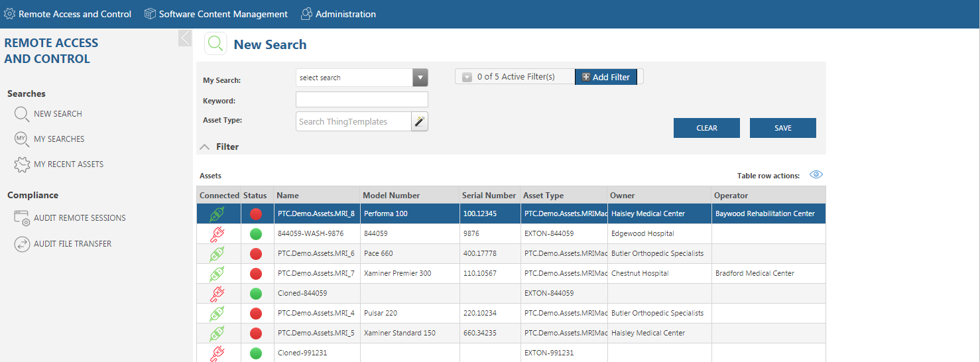The height and width of the screenshot is (362, 980).
Task: Collapse the Filter section
Action: [x=205, y=147]
